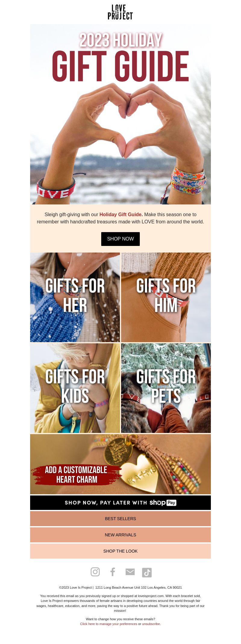Click the Love Is Project logo
Image resolution: width=241 pixels, height=644 pixels.
(120, 12)
